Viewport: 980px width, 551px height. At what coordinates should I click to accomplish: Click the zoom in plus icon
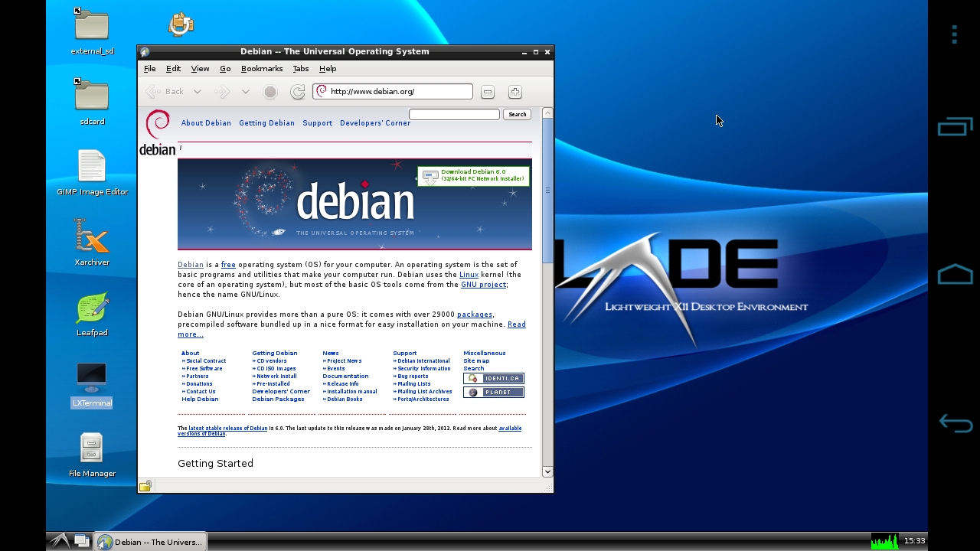(x=515, y=92)
